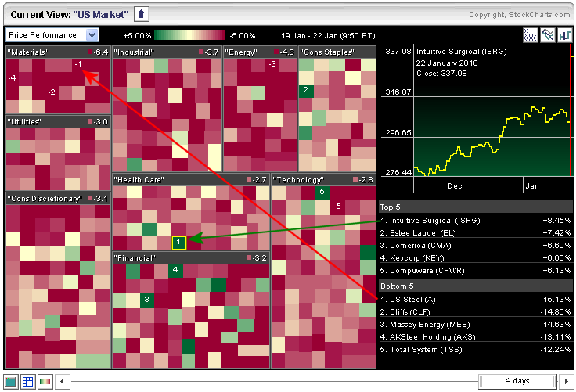This screenshot has width=576, height=392.
Task: Select Total System (TSS) in Bottom 5
Action: pos(476,350)
